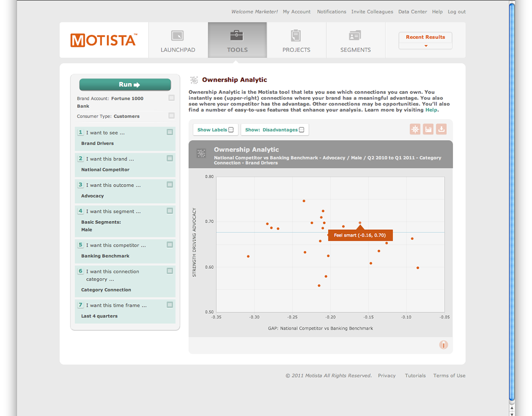Open chart settings gear icon

click(415, 129)
